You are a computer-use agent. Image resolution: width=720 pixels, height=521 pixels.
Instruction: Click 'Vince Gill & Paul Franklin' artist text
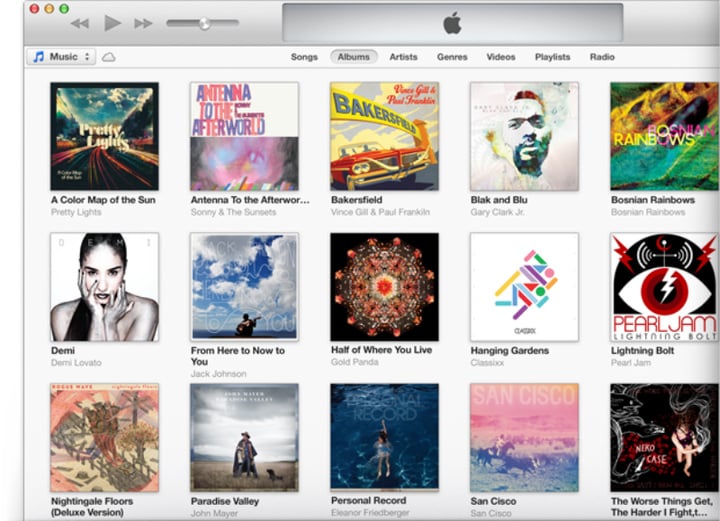click(381, 212)
